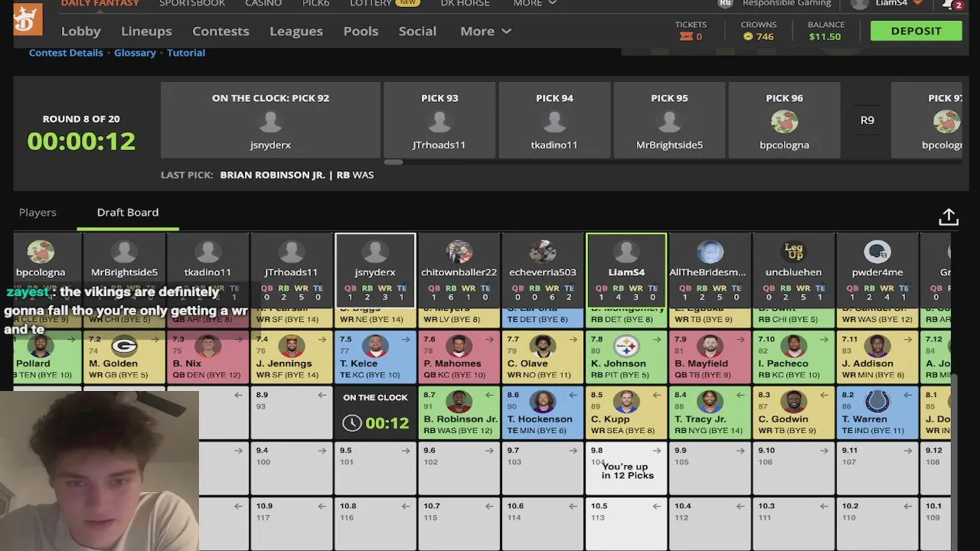980x551 pixels.
Task: Open B. Nix pick card
Action: point(207,357)
